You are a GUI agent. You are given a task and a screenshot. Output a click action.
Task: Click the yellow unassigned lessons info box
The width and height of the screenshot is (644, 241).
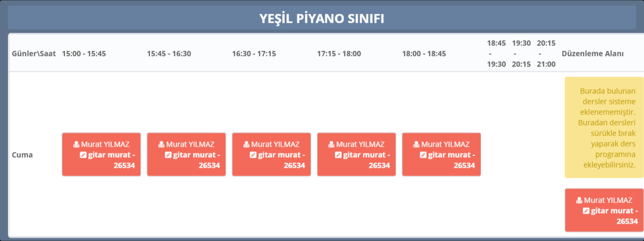click(x=604, y=127)
